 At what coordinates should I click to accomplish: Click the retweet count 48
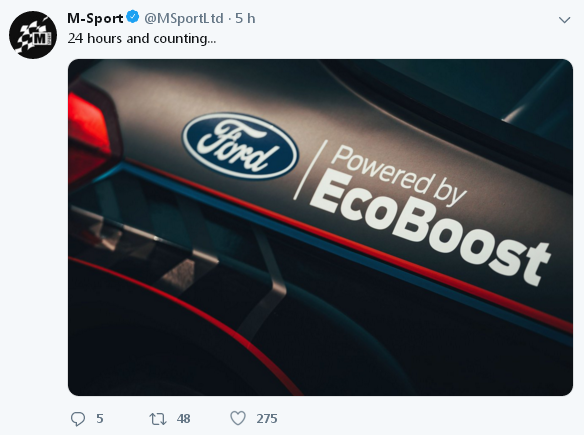pyautogui.click(x=183, y=419)
